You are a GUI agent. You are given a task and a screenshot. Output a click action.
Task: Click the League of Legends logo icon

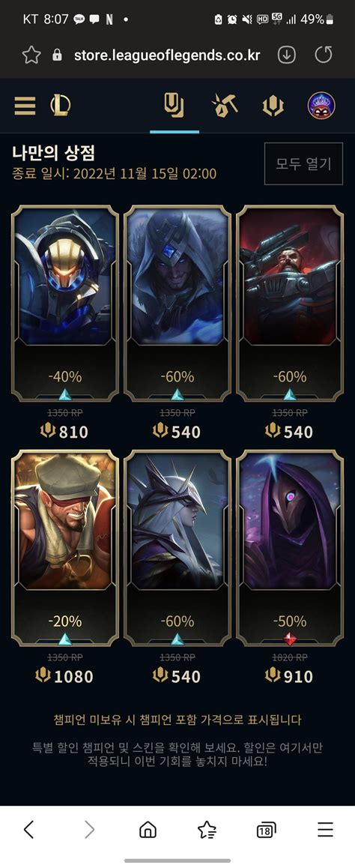[60, 105]
